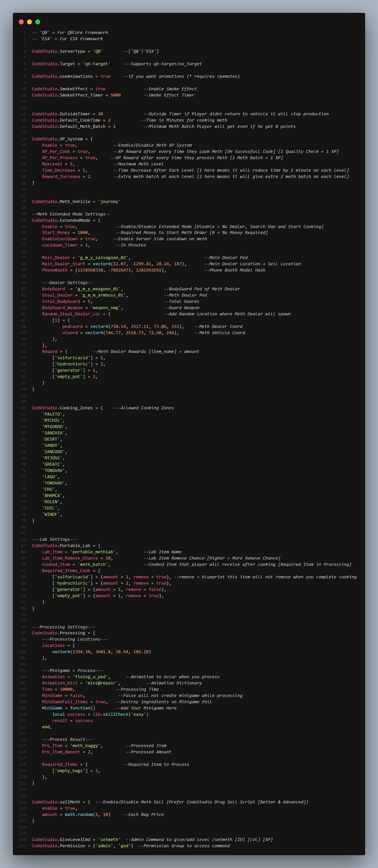Image resolution: width=378 pixels, height=868 pixels.
Task: Click the red close traffic light button
Action: point(22,22)
